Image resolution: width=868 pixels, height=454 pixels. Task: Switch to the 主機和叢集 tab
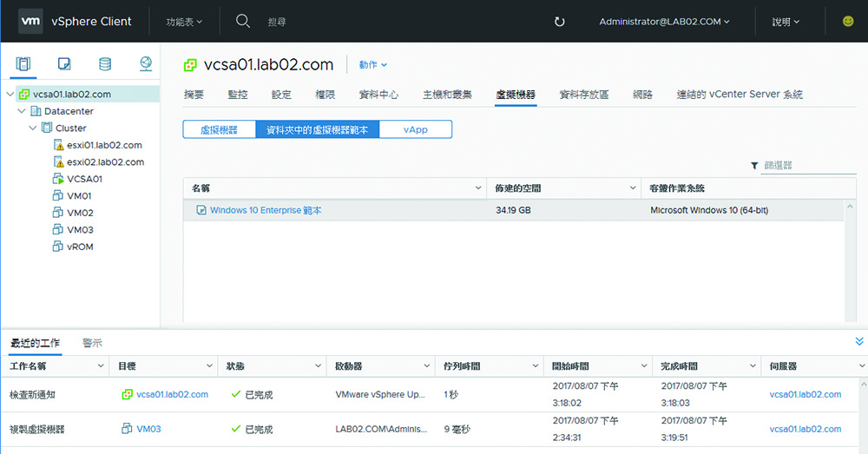click(x=447, y=95)
